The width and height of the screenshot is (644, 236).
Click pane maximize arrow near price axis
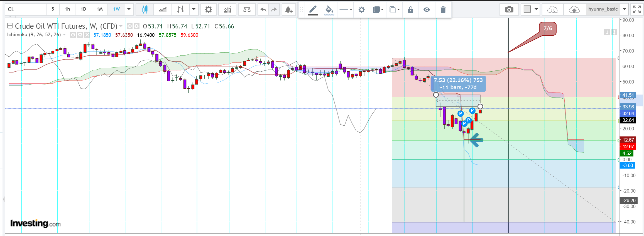pos(614,32)
